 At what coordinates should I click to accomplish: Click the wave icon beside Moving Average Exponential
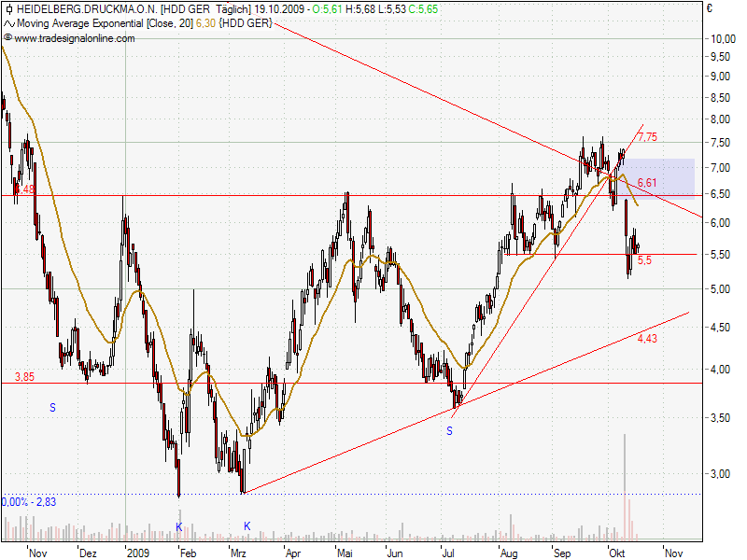8,22
